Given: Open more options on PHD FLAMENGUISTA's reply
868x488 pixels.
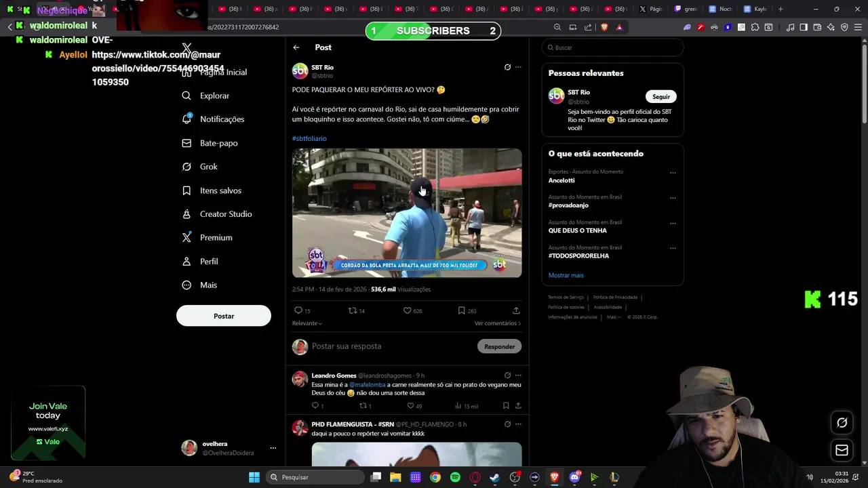Looking at the screenshot, I should 518,424.
